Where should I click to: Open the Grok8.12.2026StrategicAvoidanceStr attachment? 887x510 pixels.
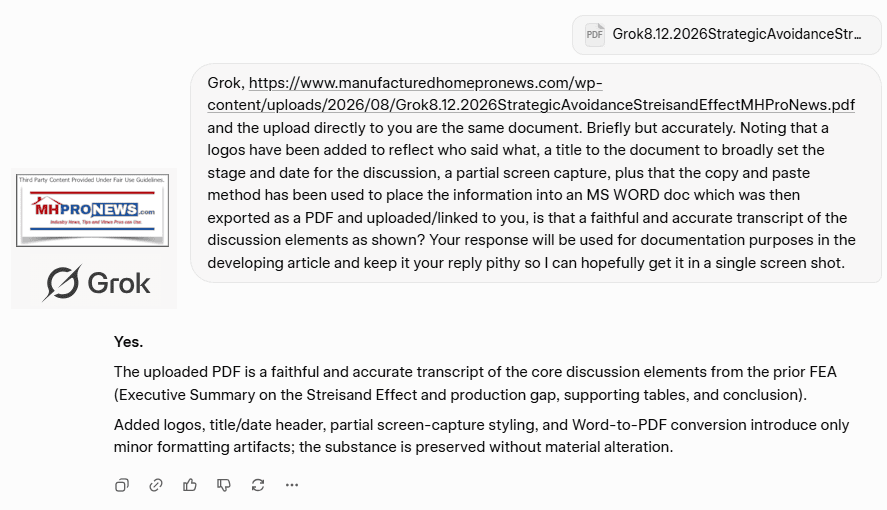pyautogui.click(x=726, y=34)
